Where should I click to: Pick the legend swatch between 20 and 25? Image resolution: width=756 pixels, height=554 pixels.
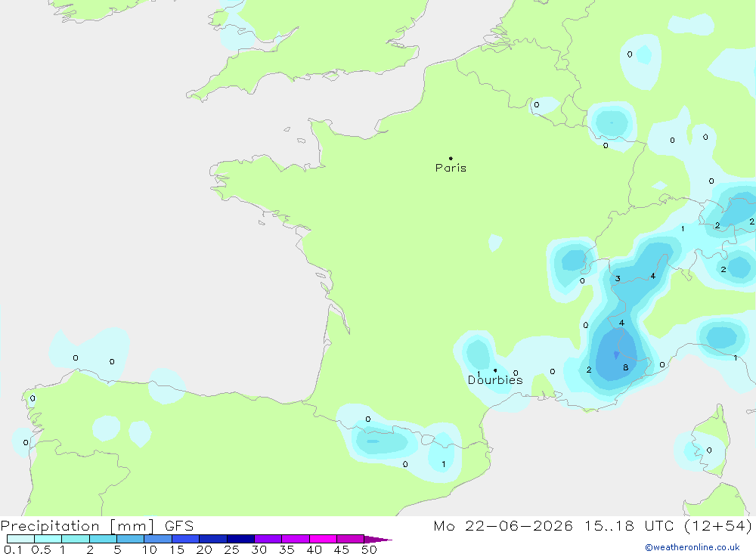tap(212, 539)
